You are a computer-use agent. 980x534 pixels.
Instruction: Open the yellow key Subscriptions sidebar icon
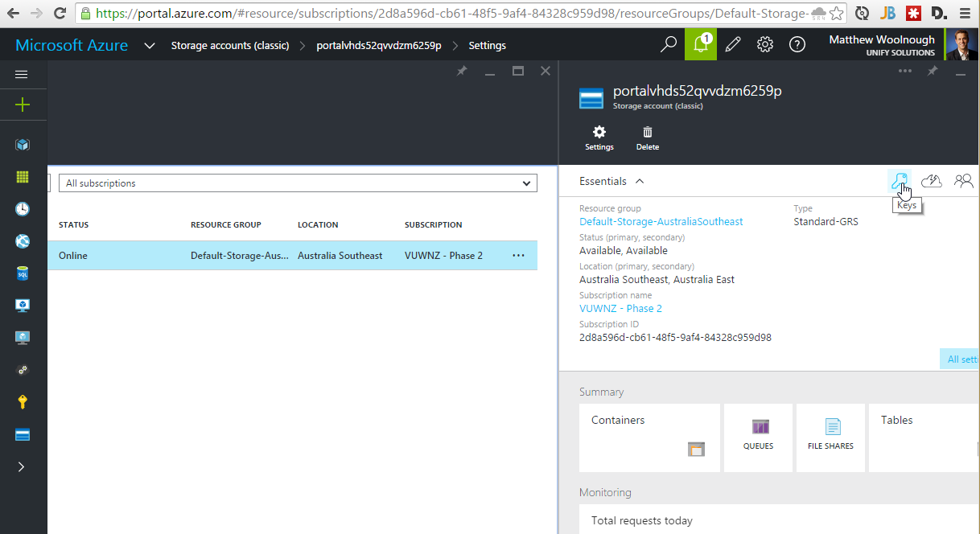[x=23, y=402]
